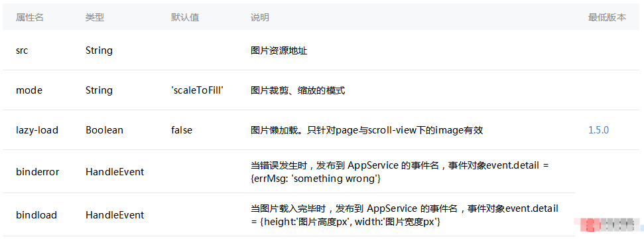Click the bindload attribute name
The image size is (644, 241).
coord(36,214)
